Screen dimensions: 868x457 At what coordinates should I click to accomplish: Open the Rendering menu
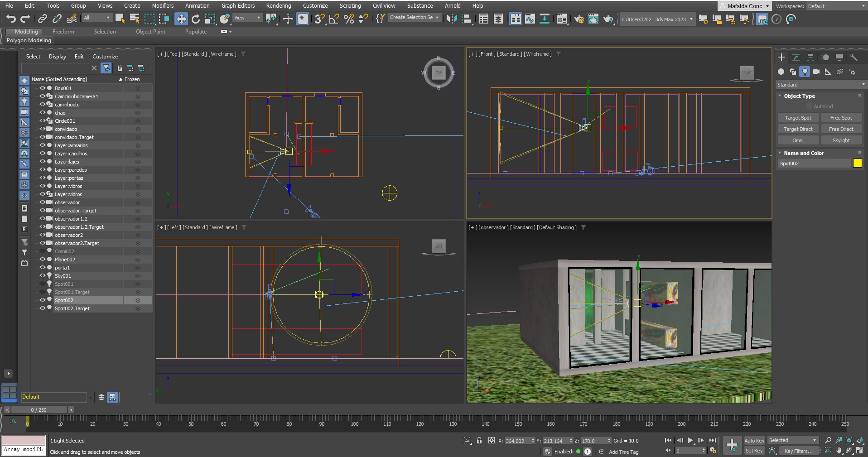coord(278,6)
